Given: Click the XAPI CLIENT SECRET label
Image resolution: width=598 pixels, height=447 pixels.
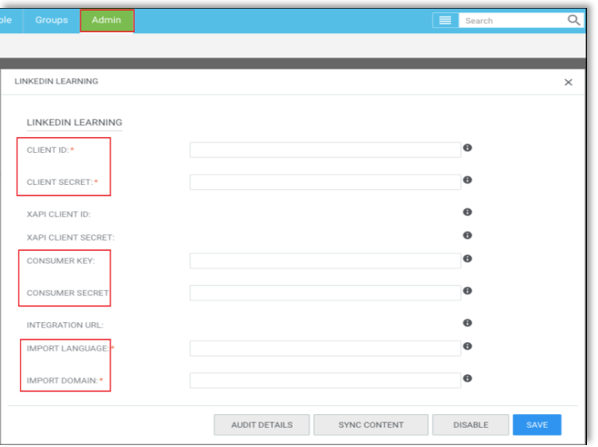Looking at the screenshot, I should point(70,238).
